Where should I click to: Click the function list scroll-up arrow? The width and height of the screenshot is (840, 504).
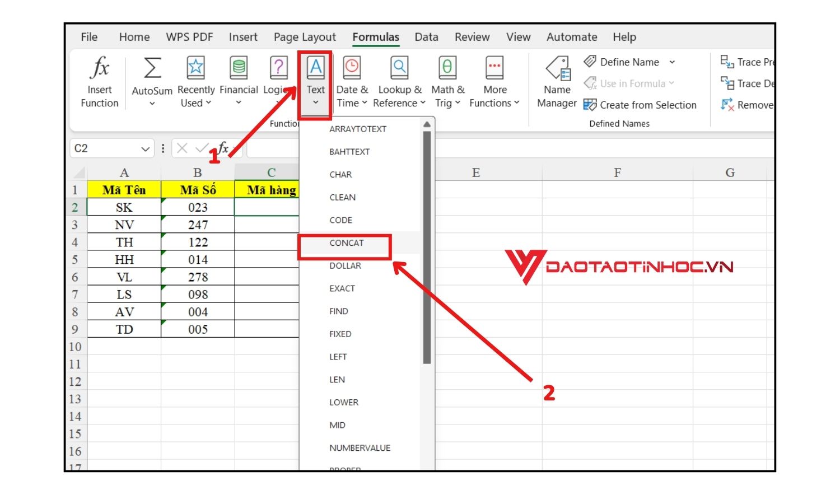(x=427, y=124)
